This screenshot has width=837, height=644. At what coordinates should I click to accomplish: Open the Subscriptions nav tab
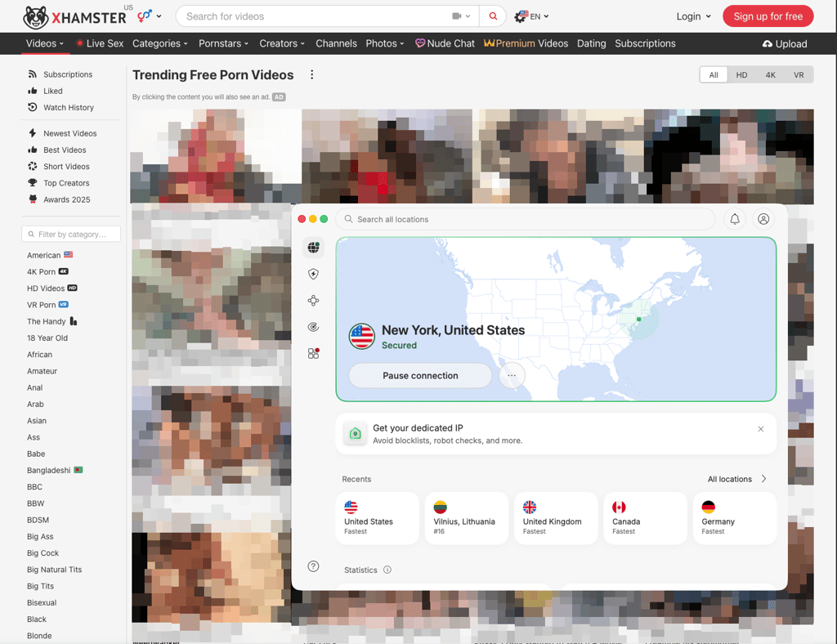click(x=645, y=43)
